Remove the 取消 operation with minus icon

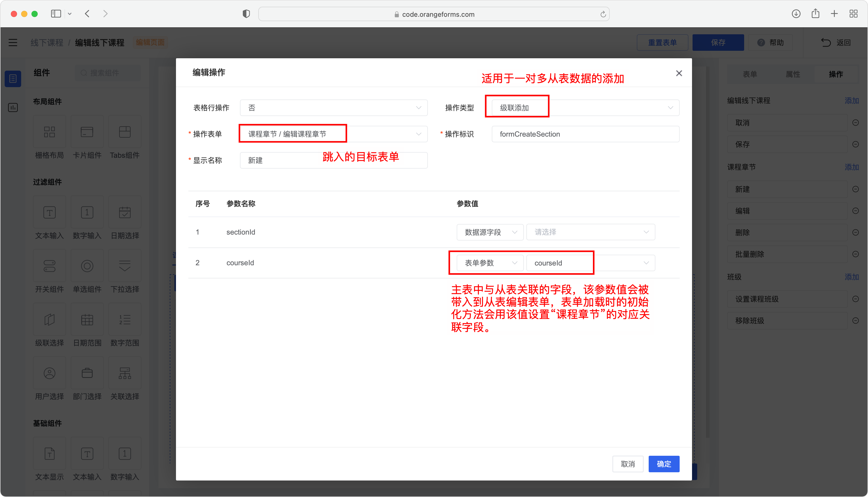[855, 122]
